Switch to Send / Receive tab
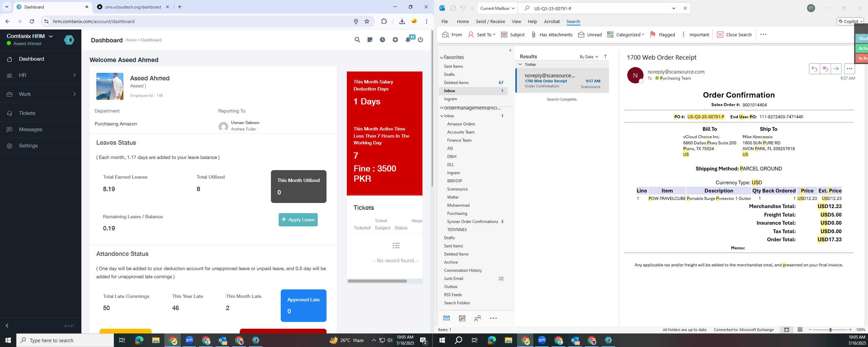This screenshot has height=347, width=868. 490,21
